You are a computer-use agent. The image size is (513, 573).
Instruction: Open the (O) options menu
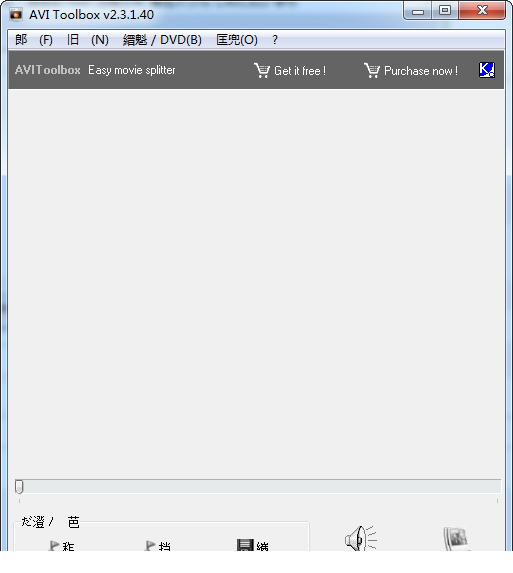[237, 39]
